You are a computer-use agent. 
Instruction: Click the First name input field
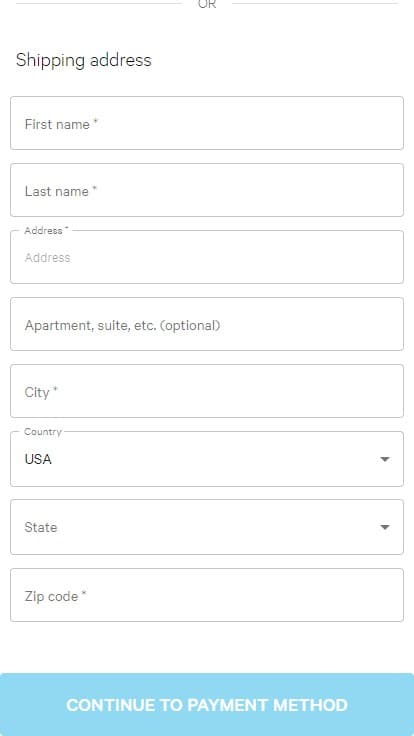(207, 123)
